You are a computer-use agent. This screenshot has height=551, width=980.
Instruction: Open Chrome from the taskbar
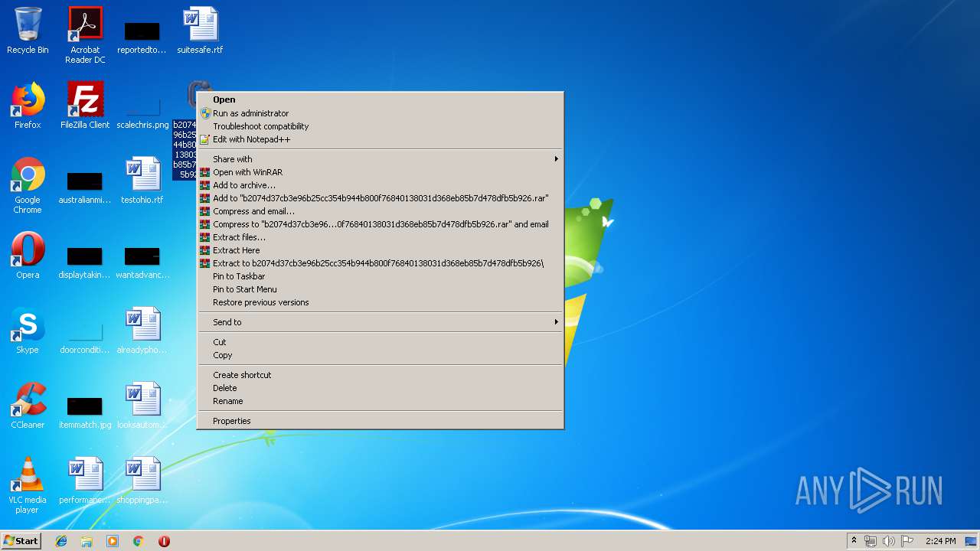[139, 541]
